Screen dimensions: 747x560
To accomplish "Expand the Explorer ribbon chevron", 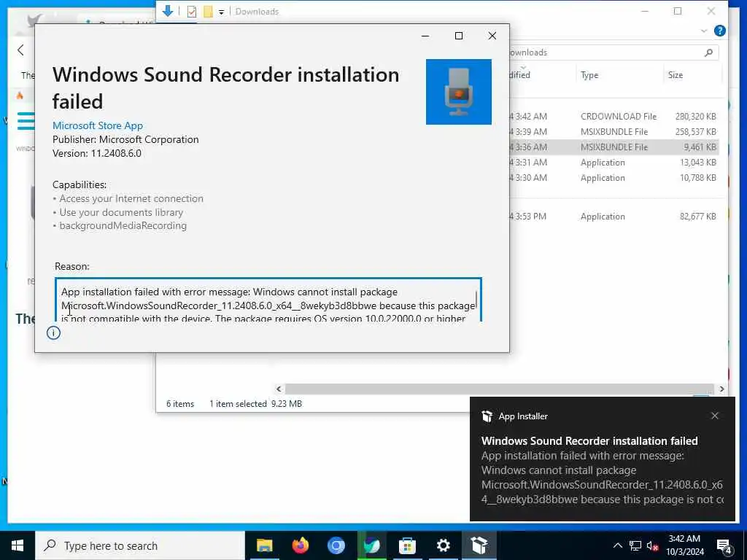I will click(704, 31).
